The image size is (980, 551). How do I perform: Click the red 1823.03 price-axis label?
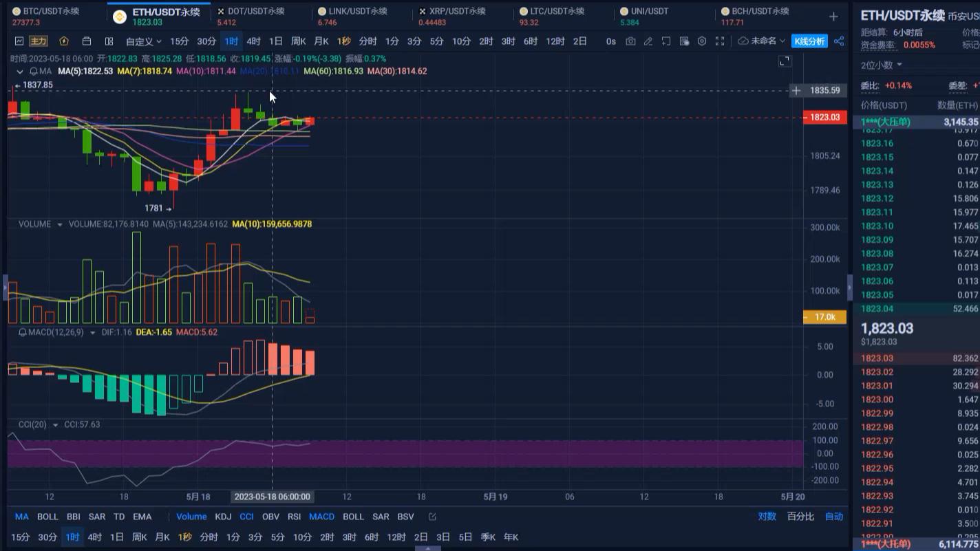(x=824, y=118)
